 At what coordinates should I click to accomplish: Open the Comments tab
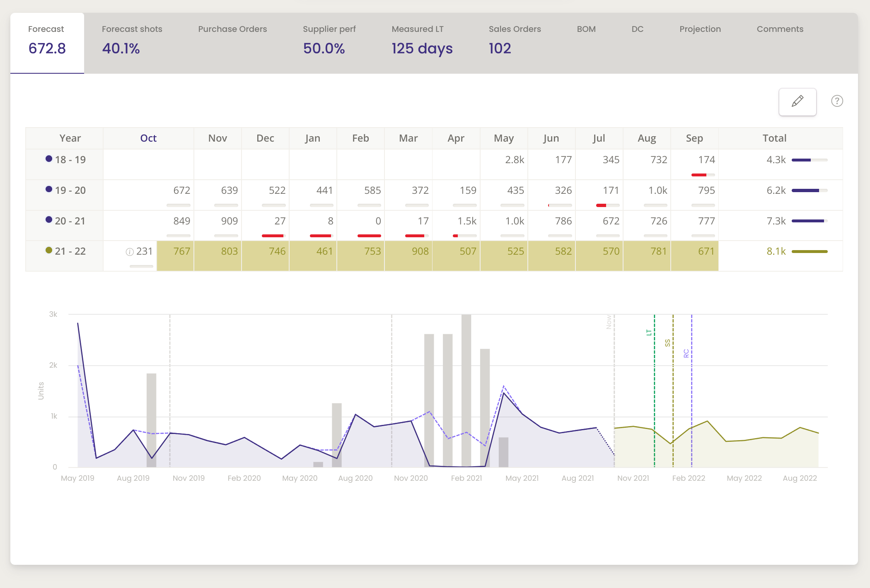click(x=780, y=29)
